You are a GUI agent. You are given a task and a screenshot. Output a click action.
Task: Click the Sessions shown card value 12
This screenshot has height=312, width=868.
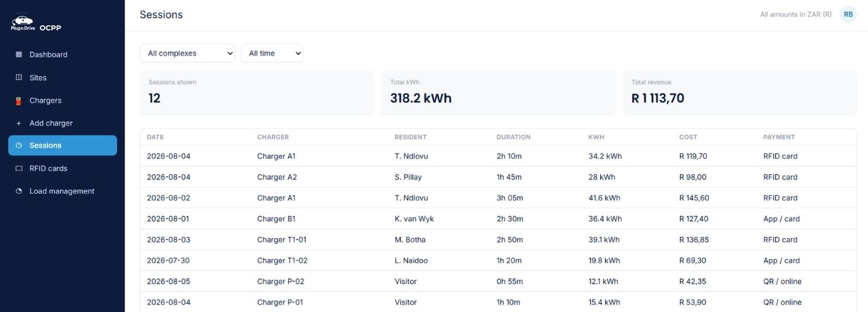(x=155, y=99)
